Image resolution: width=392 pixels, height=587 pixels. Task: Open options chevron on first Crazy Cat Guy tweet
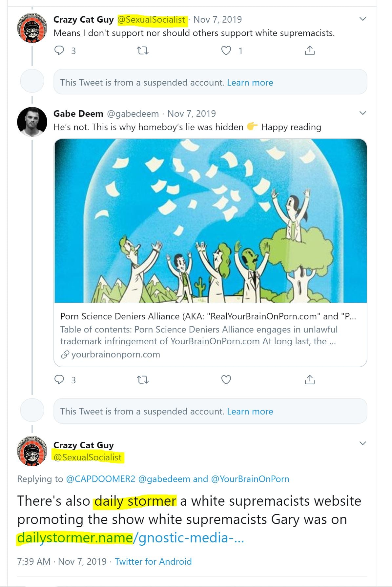(x=362, y=19)
